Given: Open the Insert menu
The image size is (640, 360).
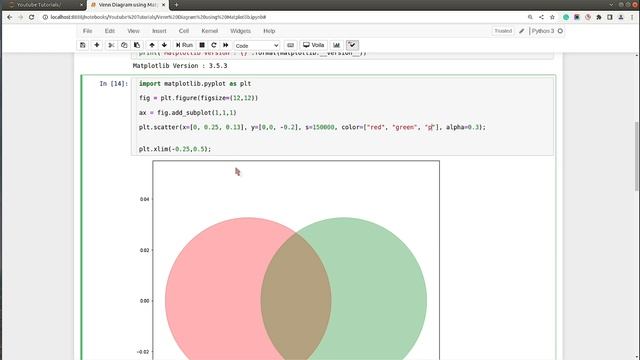Looking at the screenshot, I should click(x=159, y=31).
